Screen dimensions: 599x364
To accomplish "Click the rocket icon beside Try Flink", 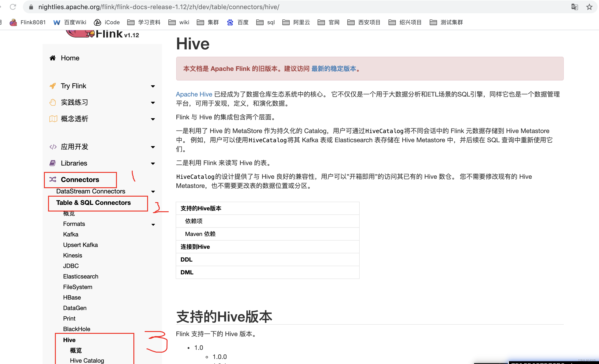I will tap(53, 86).
